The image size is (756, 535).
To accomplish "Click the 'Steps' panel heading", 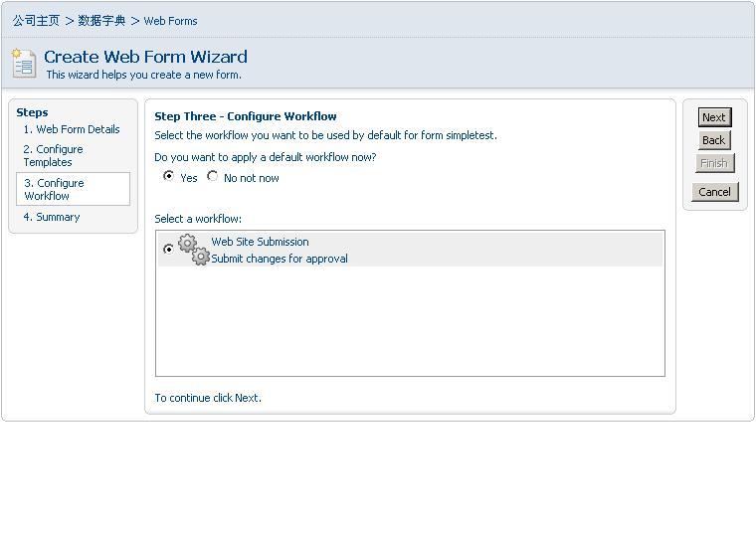I will click(32, 112).
